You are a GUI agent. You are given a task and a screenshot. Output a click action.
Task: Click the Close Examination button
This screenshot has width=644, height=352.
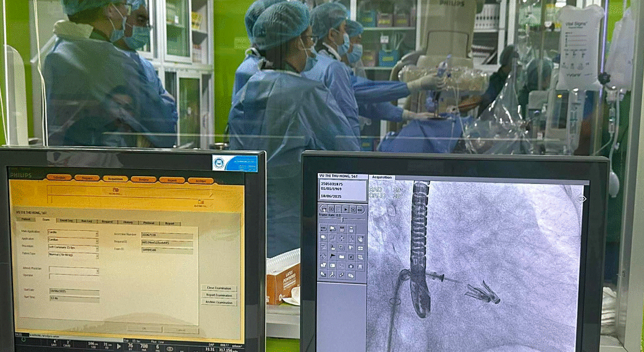pos(219,288)
